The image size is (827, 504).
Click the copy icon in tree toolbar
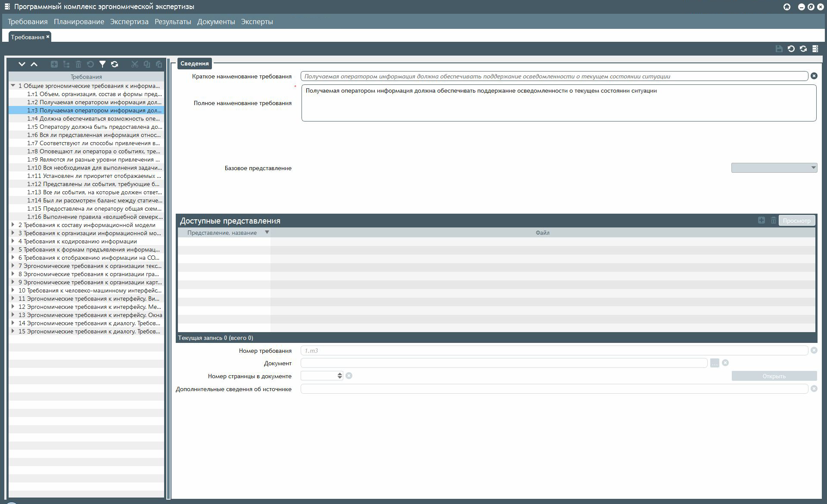pyautogui.click(x=147, y=64)
